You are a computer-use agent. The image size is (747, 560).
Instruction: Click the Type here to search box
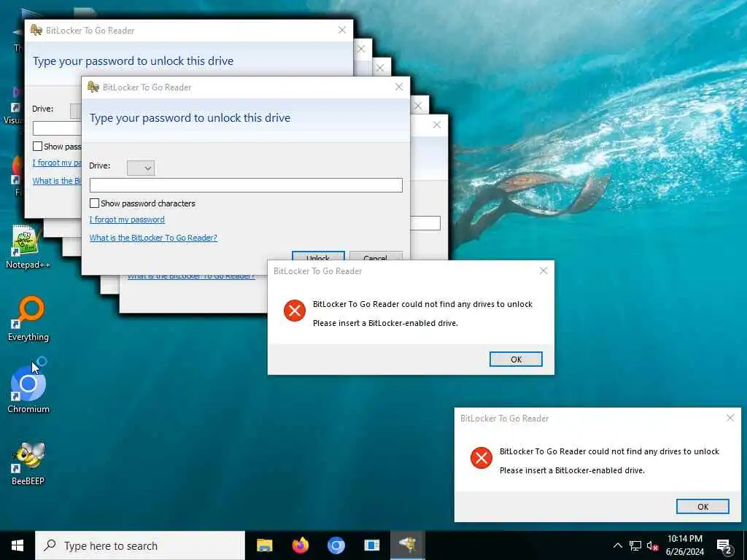pyautogui.click(x=140, y=545)
